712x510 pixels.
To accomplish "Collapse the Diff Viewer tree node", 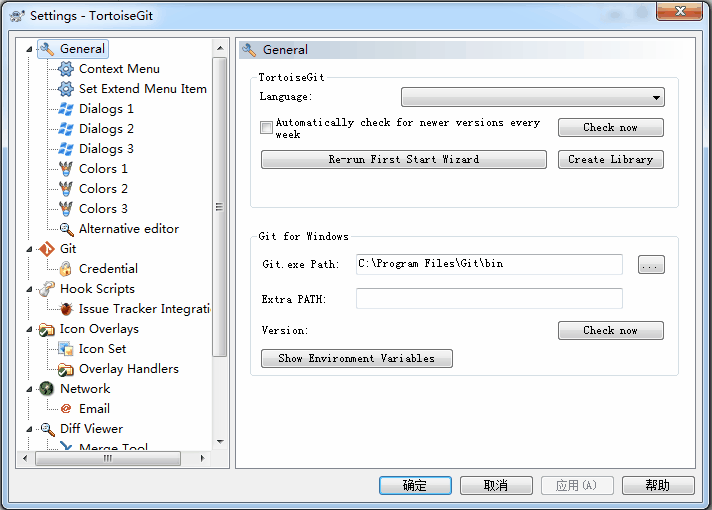I will pyautogui.click(x=30, y=429).
